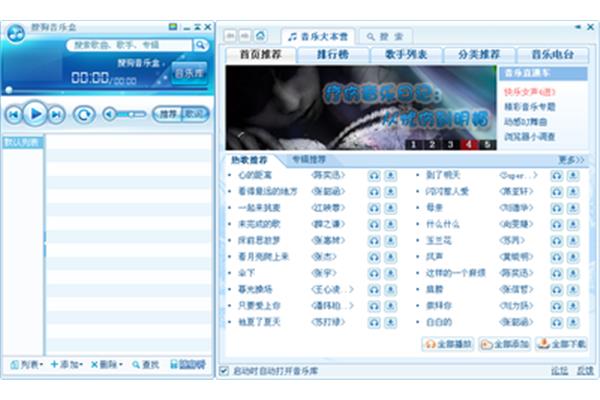Select the 热歌推荐 sub-tab
Image resolution: width=600 pixels, height=400 pixels.
coord(249,160)
